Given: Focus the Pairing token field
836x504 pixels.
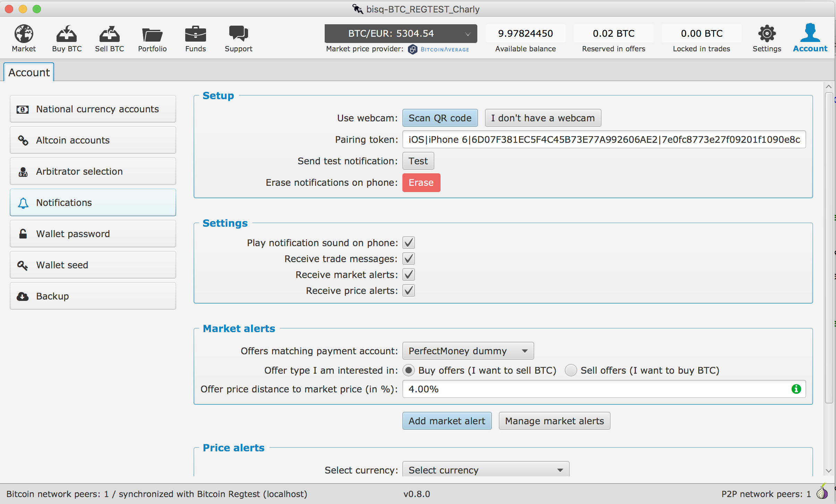Looking at the screenshot, I should click(x=604, y=139).
